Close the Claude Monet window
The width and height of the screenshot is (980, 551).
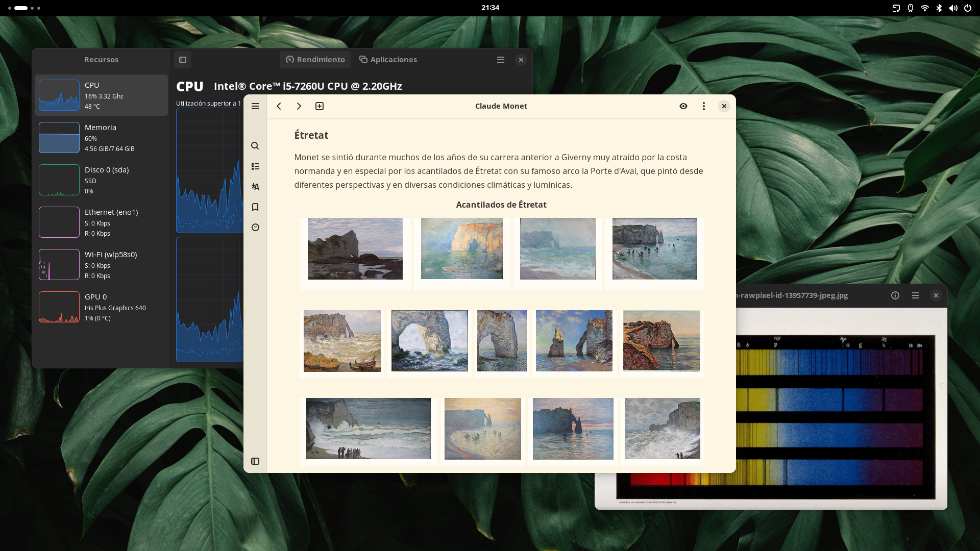pyautogui.click(x=724, y=106)
